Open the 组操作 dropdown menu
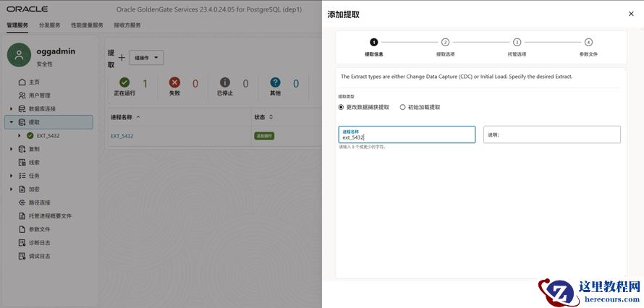This screenshot has height=308, width=644. 146,58
